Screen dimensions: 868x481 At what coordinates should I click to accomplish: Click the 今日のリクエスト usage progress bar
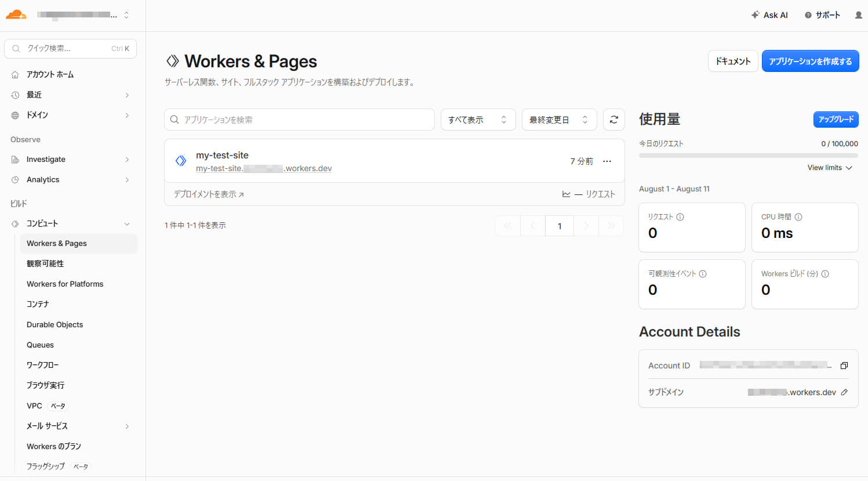tap(749, 155)
